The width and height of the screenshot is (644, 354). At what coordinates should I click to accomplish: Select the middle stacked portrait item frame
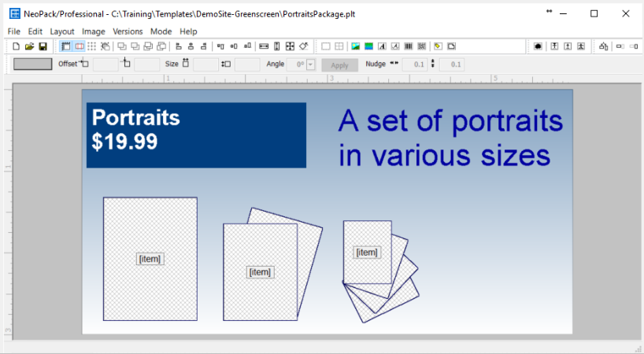click(260, 272)
